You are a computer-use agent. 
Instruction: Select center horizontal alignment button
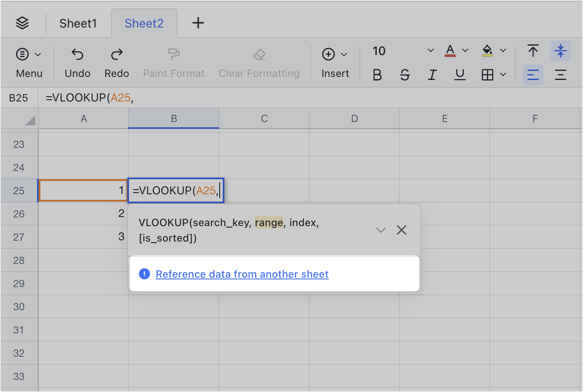(560, 75)
